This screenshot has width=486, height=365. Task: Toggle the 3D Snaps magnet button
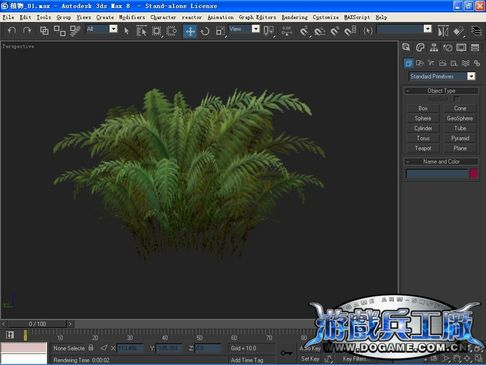click(304, 31)
